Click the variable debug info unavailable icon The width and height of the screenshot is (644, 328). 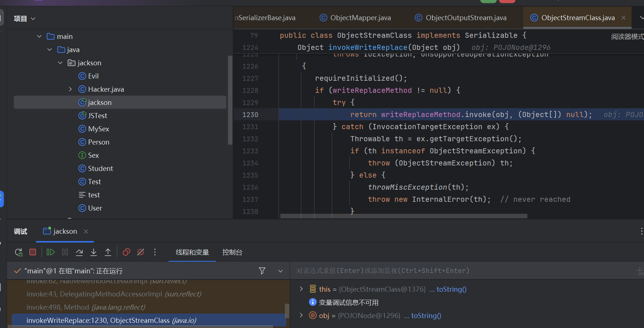[x=312, y=302]
